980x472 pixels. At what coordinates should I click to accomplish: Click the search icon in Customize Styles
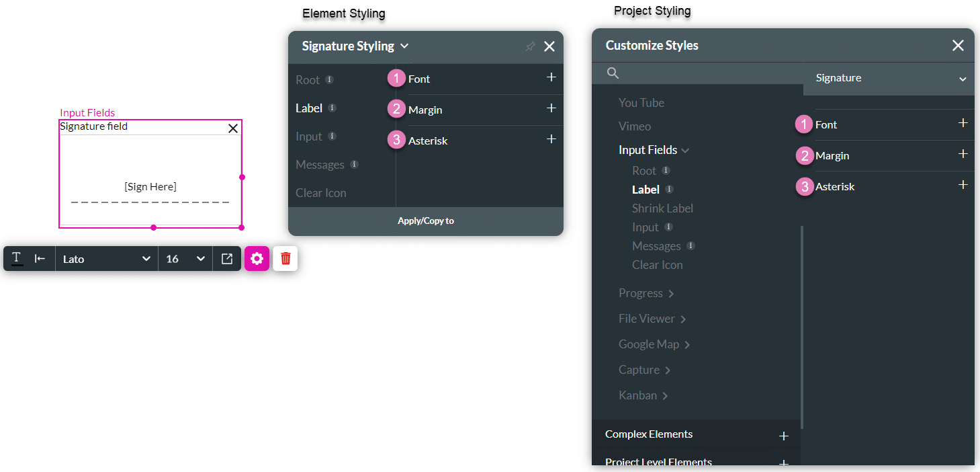pos(613,73)
